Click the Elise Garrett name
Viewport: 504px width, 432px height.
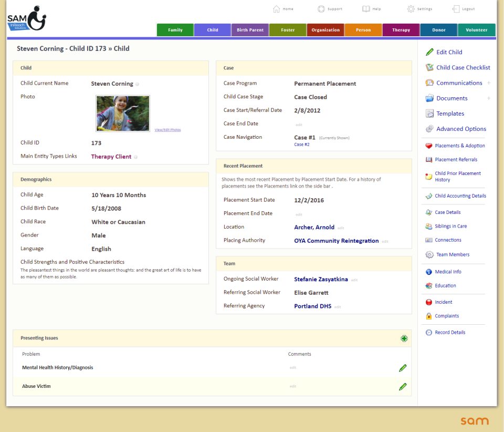(311, 293)
